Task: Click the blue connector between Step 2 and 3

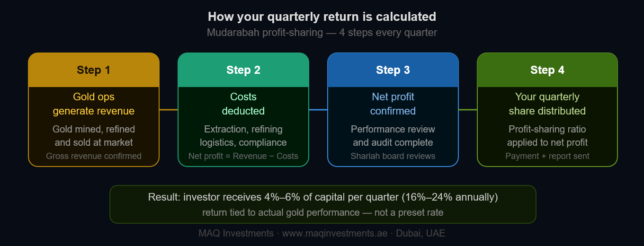Action: (x=318, y=110)
